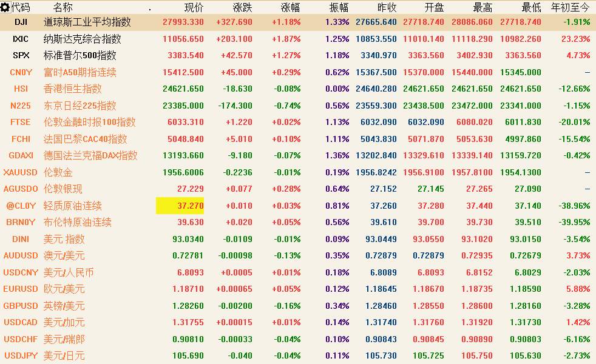
Task: Select the FTSE code
Action: pos(21,122)
